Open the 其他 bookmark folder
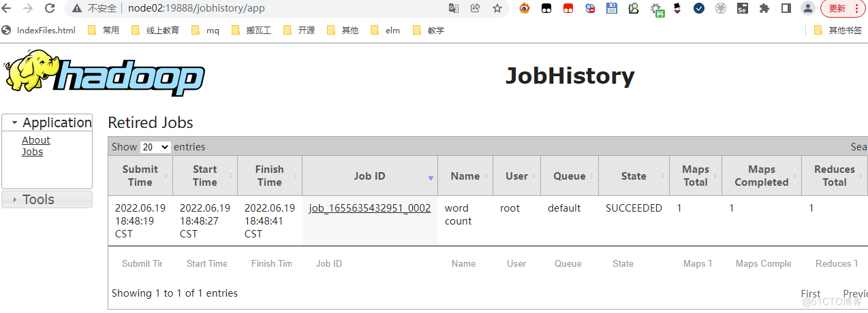This screenshot has height=313, width=868. (343, 30)
